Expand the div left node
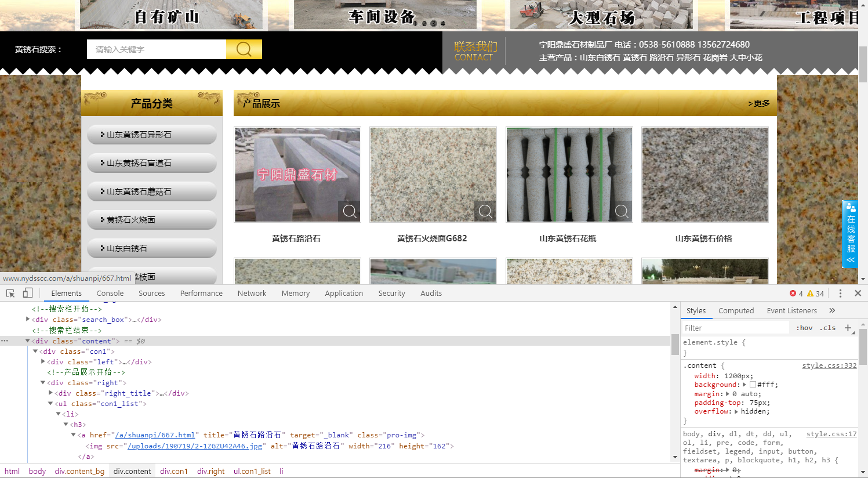Viewport: 868px width, 478px height. pyautogui.click(x=43, y=362)
